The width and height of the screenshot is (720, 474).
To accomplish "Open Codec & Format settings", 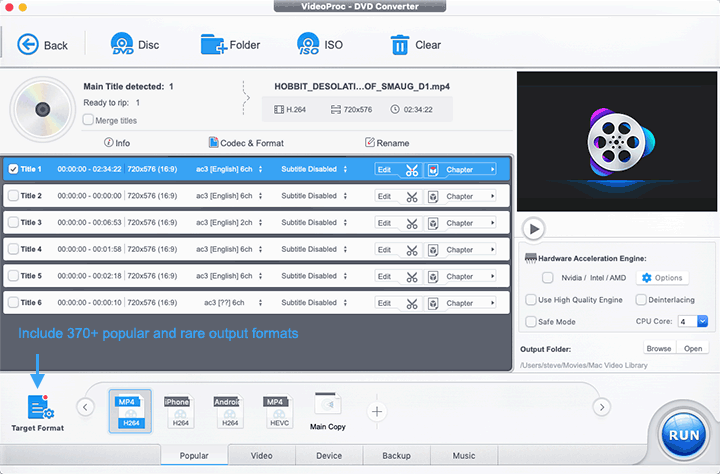I will click(x=246, y=143).
